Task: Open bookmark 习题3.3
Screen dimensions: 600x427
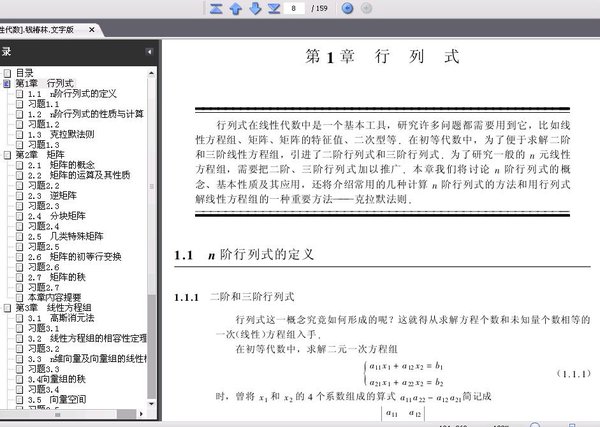Action: (x=43, y=369)
